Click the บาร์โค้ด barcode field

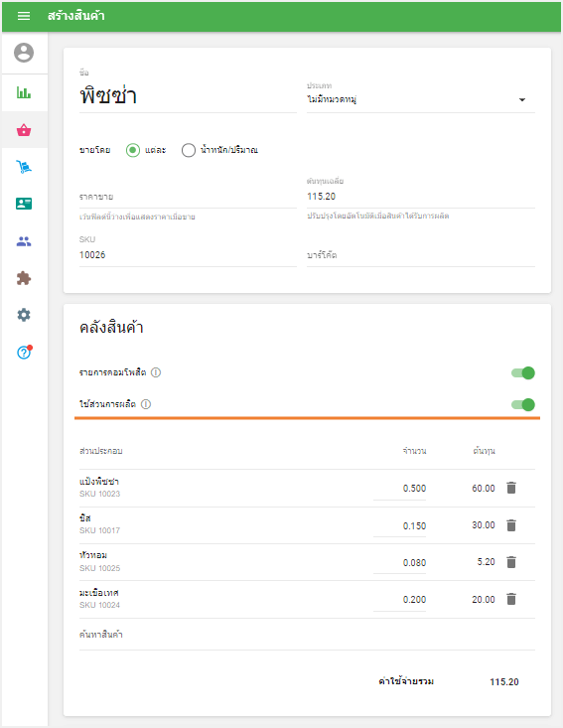(x=420, y=255)
